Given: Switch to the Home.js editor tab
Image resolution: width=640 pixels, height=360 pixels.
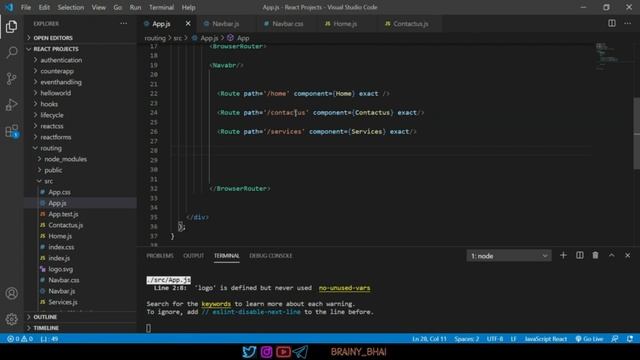Looking at the screenshot, I should (x=345, y=24).
